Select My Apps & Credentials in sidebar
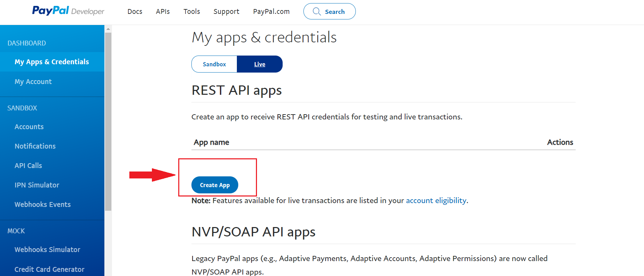644x276 pixels. pos(52,62)
